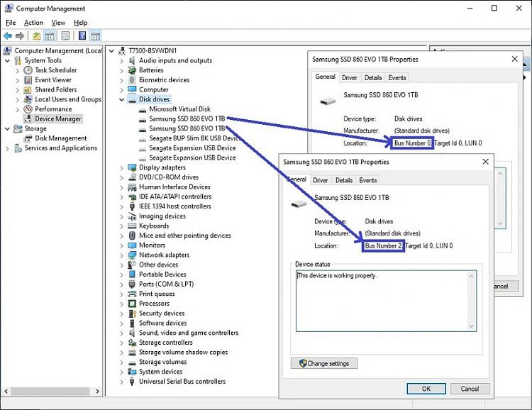Expand the Storage controllers category
The width and height of the screenshot is (532, 410).
(x=121, y=343)
